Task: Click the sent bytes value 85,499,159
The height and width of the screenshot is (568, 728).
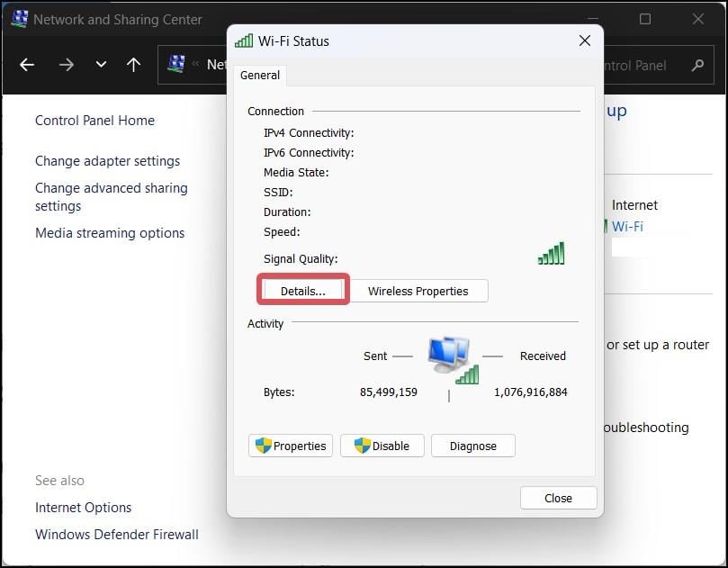Action: 389,392
